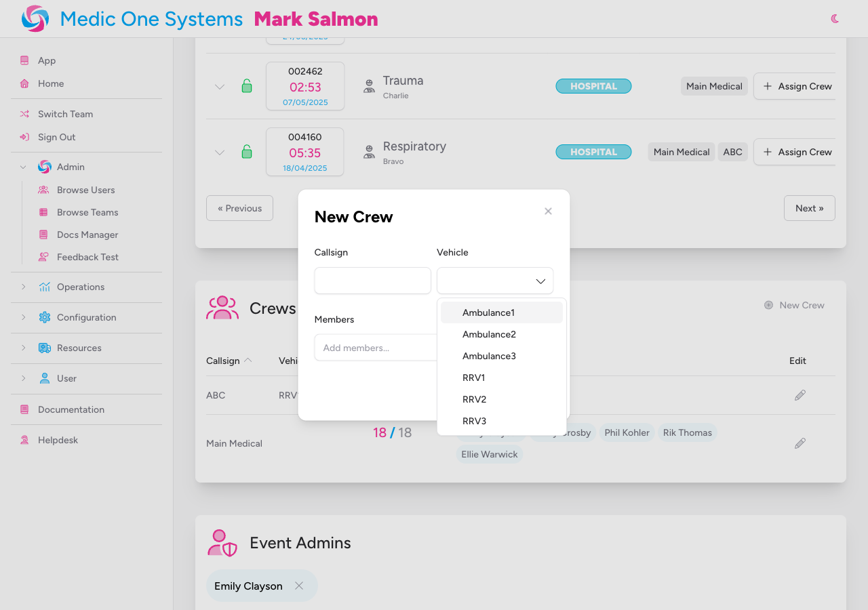
Task: Click the Add members input field
Action: 372,347
